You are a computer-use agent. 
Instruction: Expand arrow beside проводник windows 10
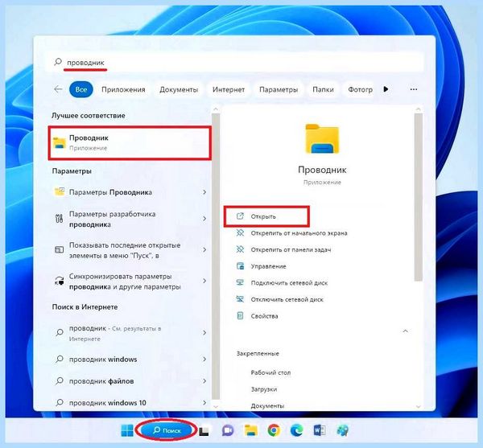(x=204, y=402)
